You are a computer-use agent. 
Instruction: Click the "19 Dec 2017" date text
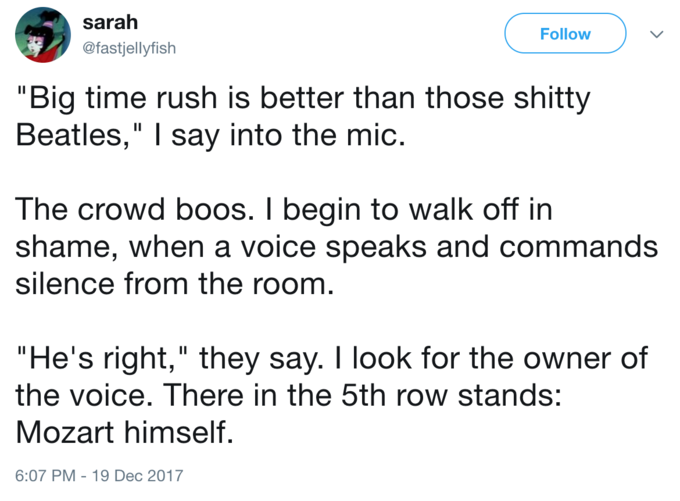point(137,475)
